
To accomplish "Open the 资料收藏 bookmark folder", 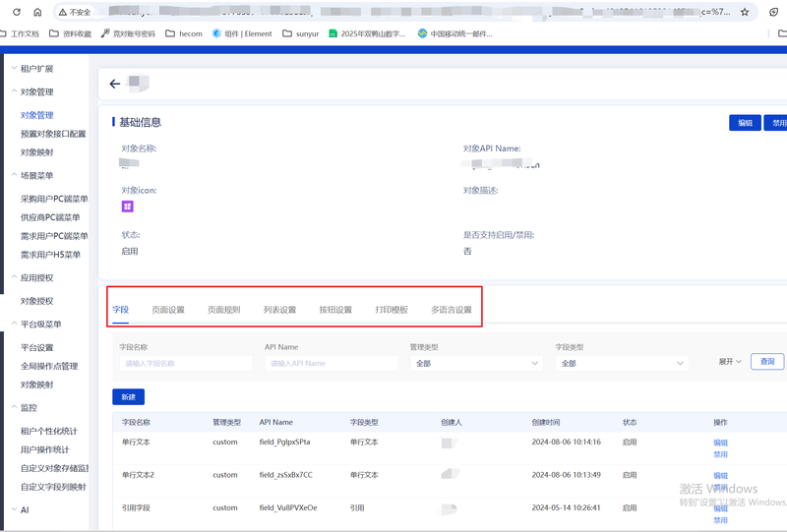I will [70, 33].
